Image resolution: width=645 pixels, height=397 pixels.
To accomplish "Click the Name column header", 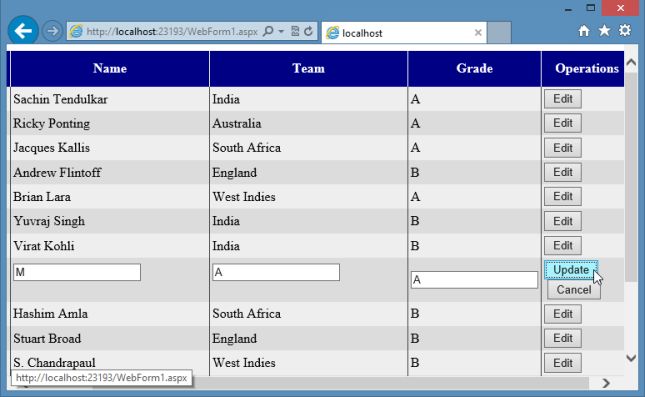I will tap(110, 69).
